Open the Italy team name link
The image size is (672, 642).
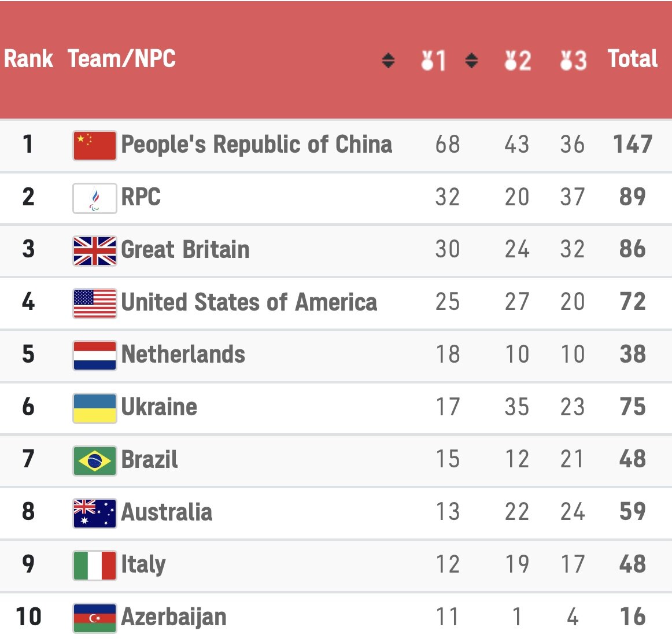(143, 564)
